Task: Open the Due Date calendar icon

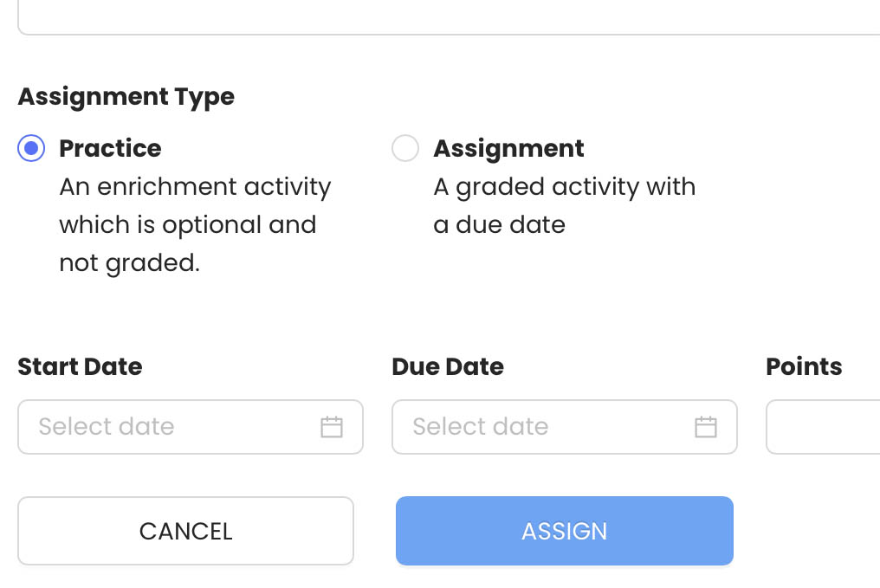Action: [705, 427]
